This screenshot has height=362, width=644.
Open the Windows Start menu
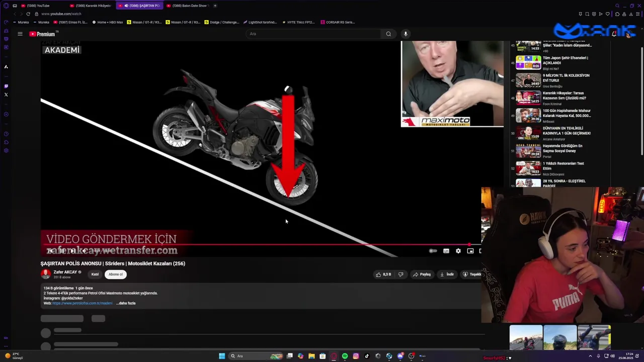click(222, 356)
